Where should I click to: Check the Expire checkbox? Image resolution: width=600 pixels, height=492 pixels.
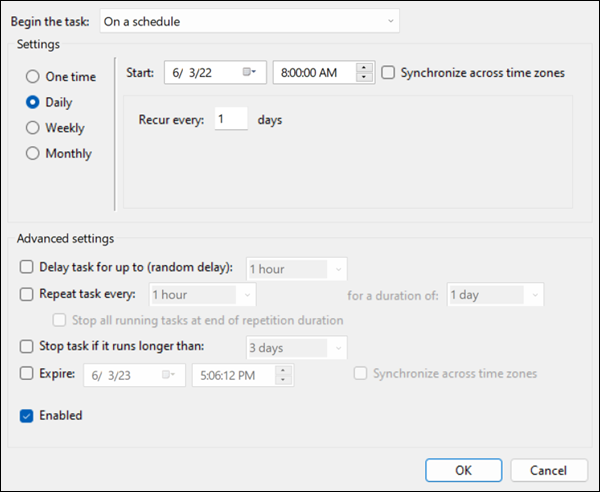click(x=26, y=373)
